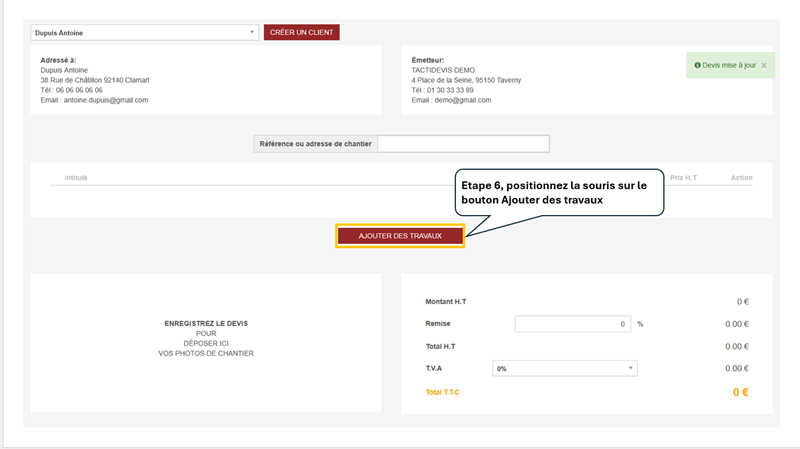Focus the Référence ou adresse de chantier field

(x=463, y=144)
